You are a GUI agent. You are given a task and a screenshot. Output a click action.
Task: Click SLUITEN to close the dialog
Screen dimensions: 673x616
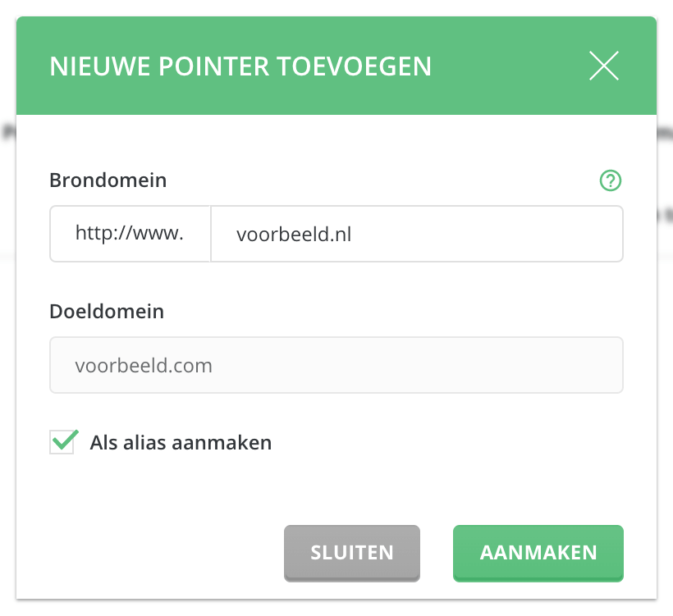pos(351,553)
